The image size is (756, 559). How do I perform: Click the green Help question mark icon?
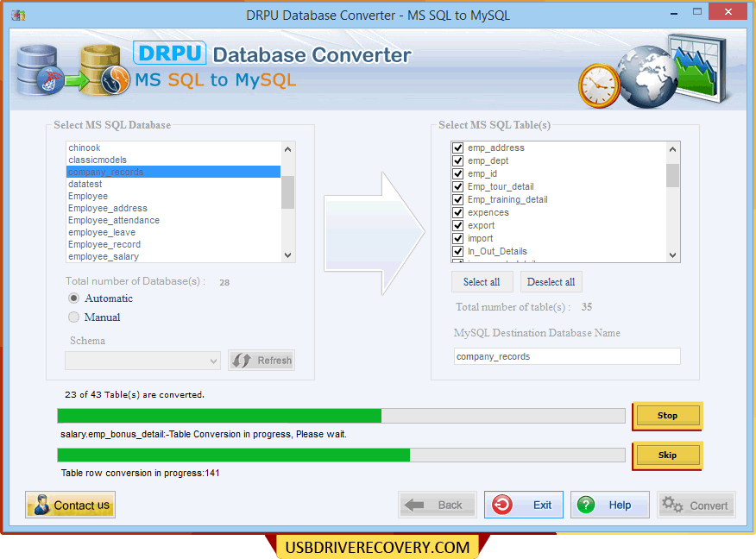pos(586,505)
